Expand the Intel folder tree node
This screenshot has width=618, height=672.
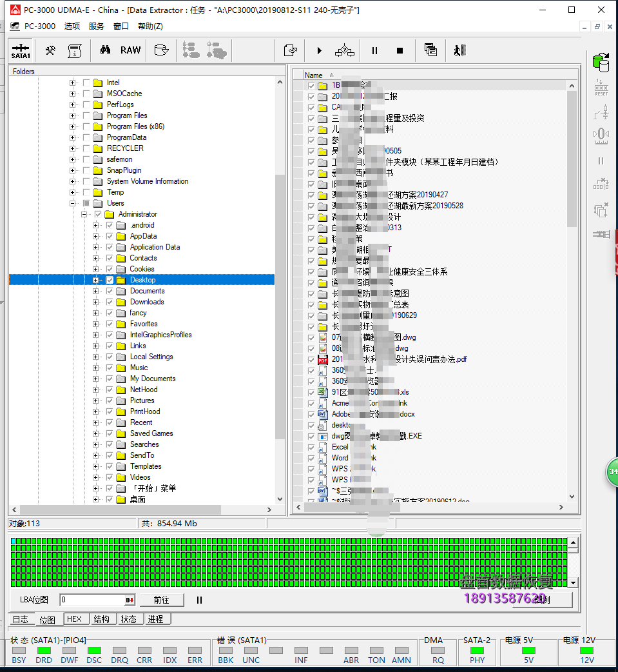pyautogui.click(x=72, y=83)
